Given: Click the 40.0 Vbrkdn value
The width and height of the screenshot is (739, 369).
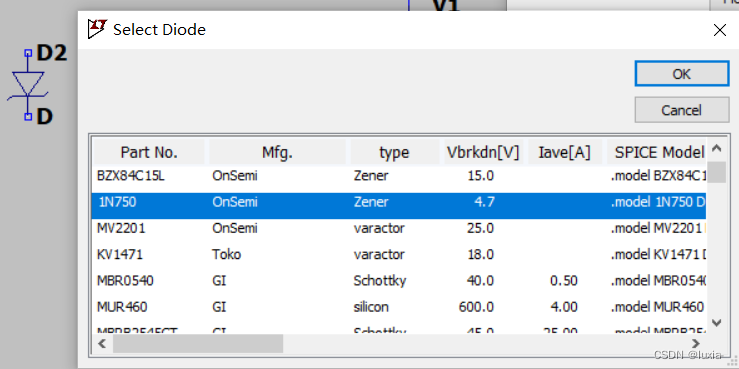Looking at the screenshot, I should (480, 281).
